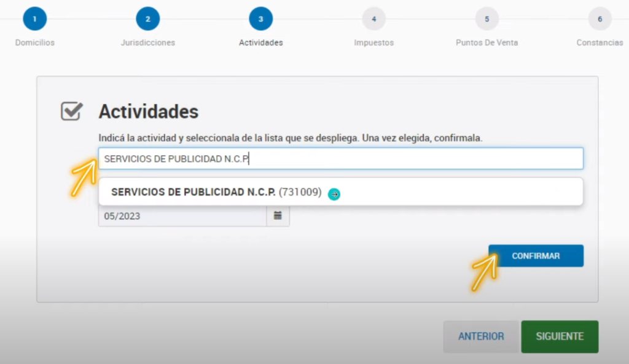This screenshot has height=364, width=629.
Task: Click the green SIGUIENTE button
Action: tap(560, 336)
